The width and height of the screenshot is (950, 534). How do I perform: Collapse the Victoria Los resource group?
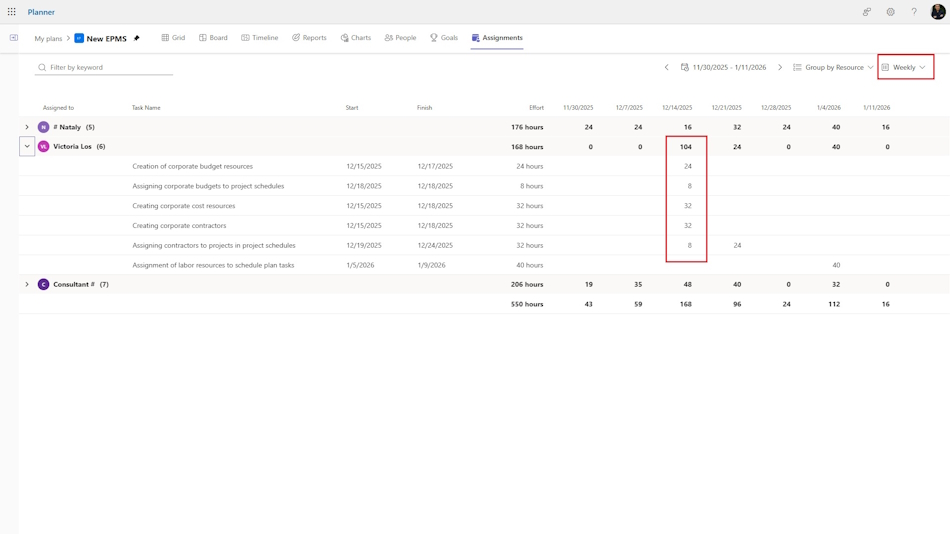(x=27, y=147)
